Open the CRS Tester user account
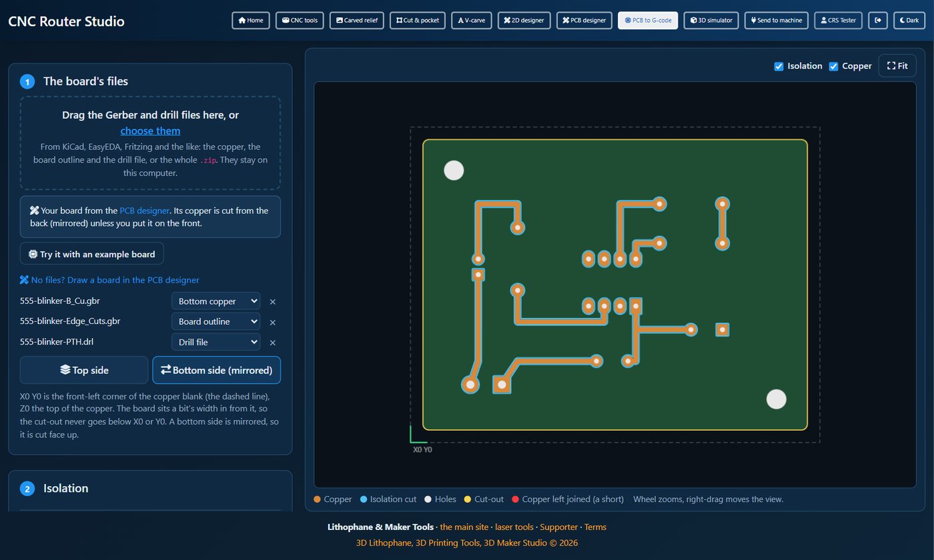The width and height of the screenshot is (934, 560). (839, 20)
